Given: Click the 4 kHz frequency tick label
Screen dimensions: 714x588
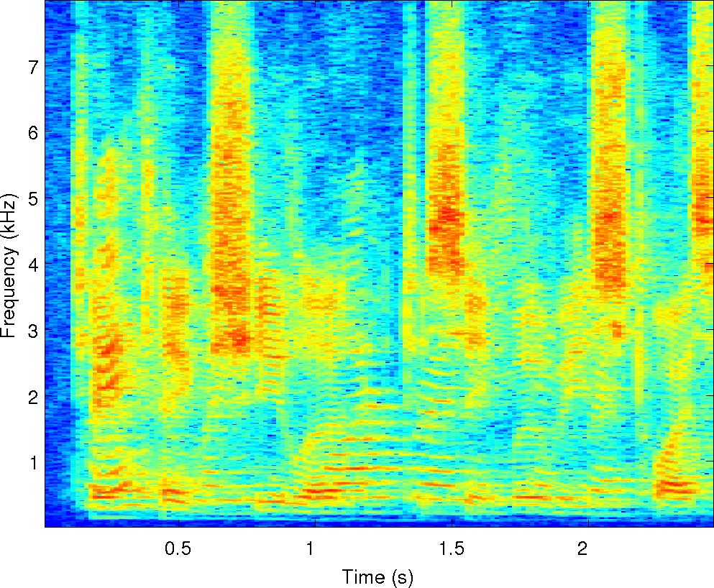Looking at the screenshot, I should coord(33,265).
